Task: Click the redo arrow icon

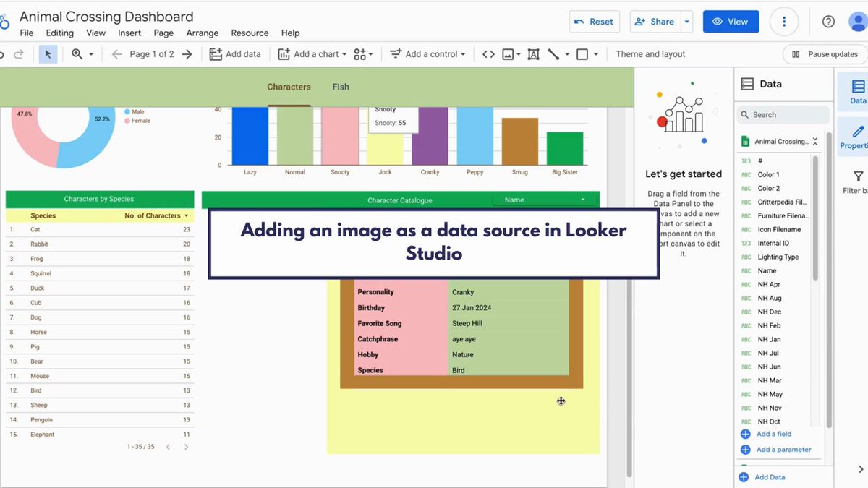Action: coord(20,54)
